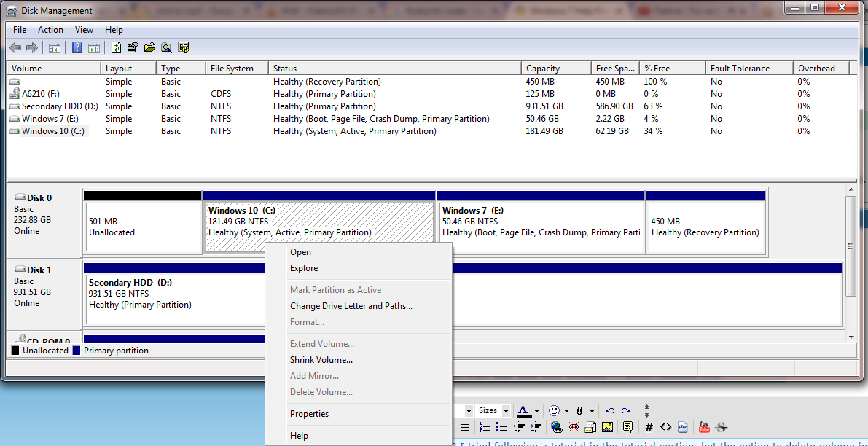
Task: Click the Undo arrow in the forum editor
Action: (610, 410)
